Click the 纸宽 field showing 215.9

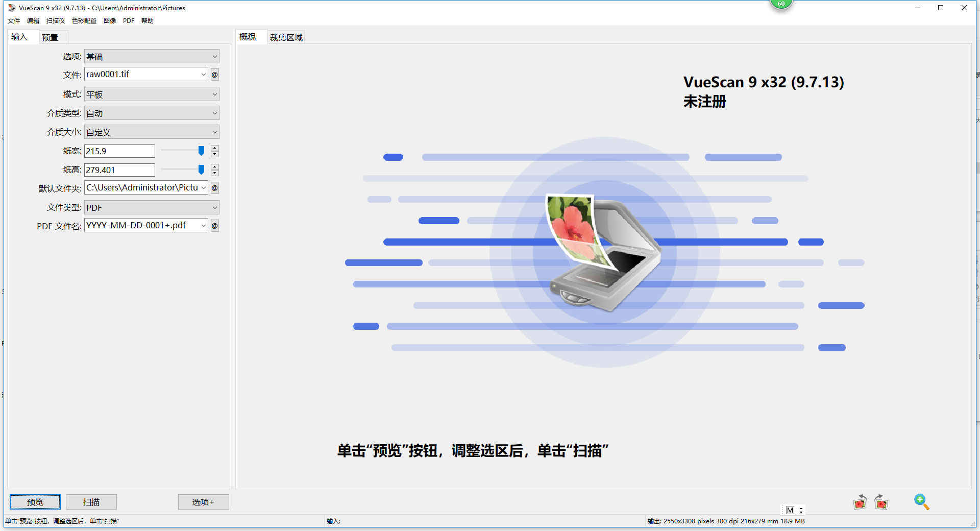click(x=119, y=151)
